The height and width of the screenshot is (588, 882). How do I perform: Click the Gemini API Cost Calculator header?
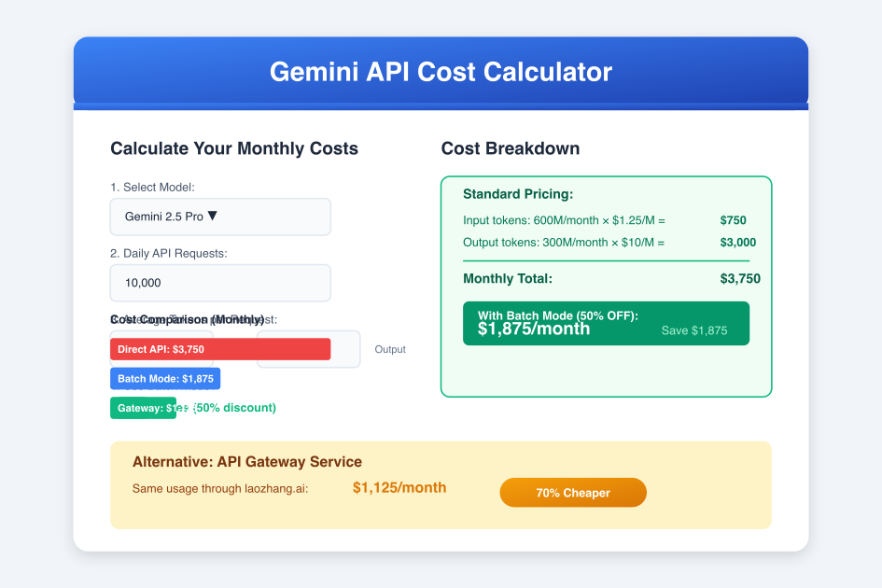click(x=441, y=71)
